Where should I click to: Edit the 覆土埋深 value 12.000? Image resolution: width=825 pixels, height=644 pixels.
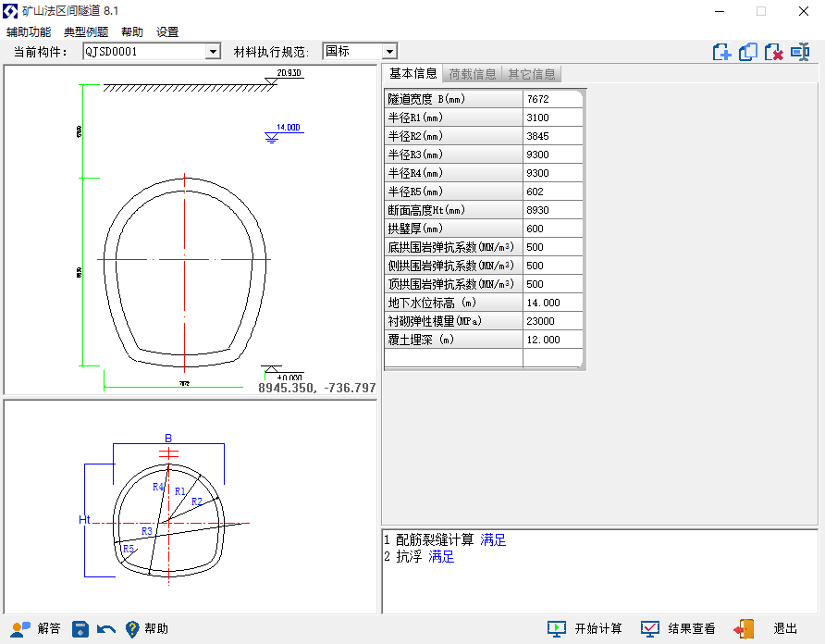click(x=553, y=340)
